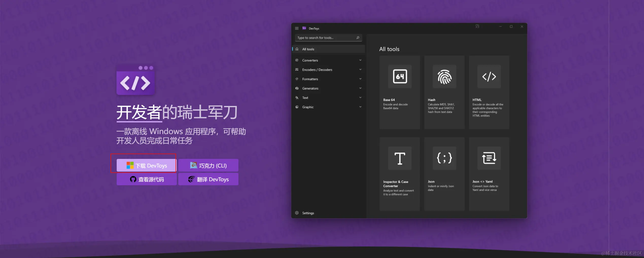Click the compact overlay icon in title bar
Image resolution: width=644 pixels, height=258 pixels.
pyautogui.click(x=477, y=26)
